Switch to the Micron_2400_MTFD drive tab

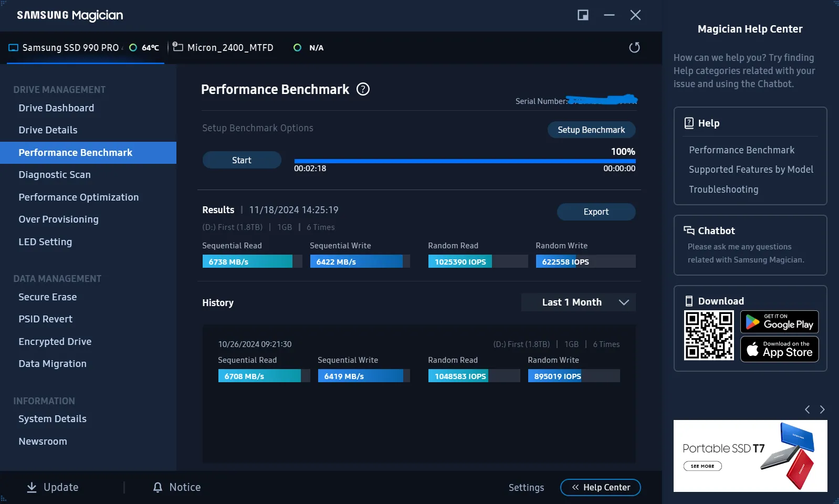click(x=230, y=48)
